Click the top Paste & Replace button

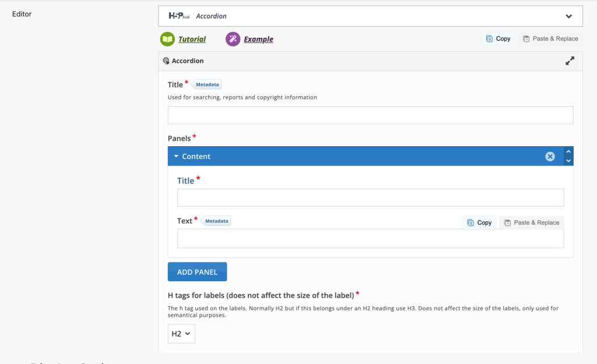[x=550, y=38]
